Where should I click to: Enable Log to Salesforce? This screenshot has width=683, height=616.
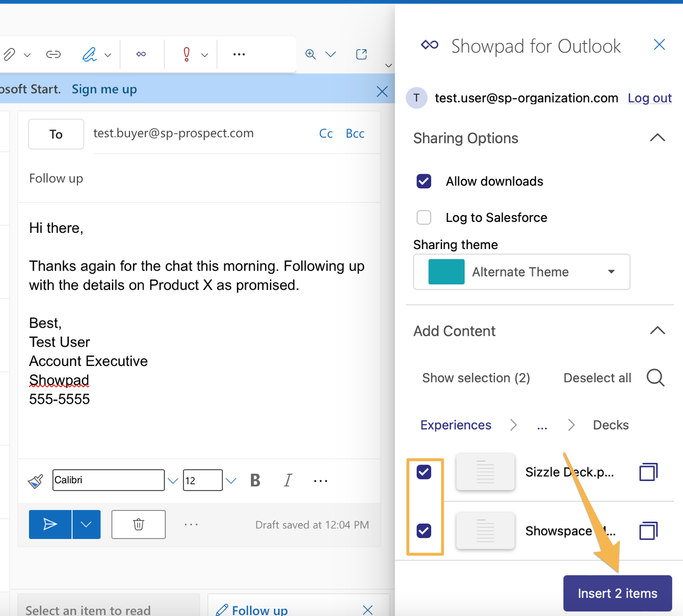pyautogui.click(x=424, y=217)
